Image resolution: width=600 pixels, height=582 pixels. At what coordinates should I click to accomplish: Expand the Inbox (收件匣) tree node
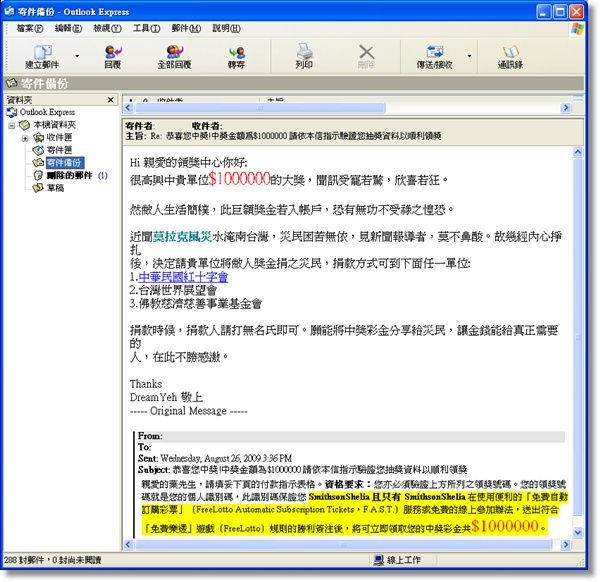pos(25,138)
